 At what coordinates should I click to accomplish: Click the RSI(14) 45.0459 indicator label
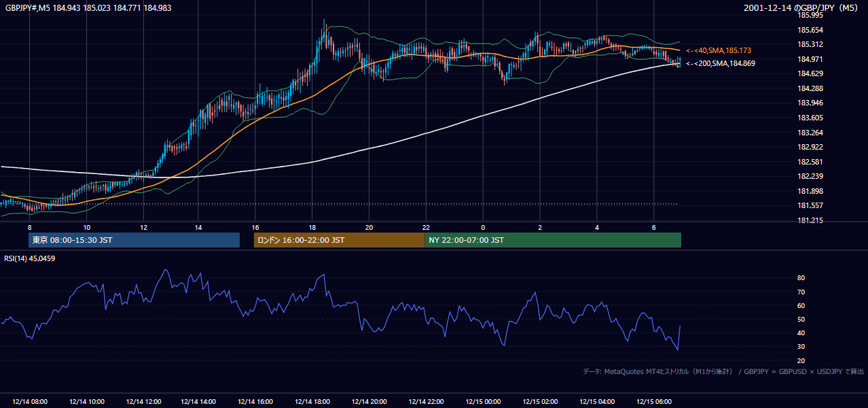[30, 258]
